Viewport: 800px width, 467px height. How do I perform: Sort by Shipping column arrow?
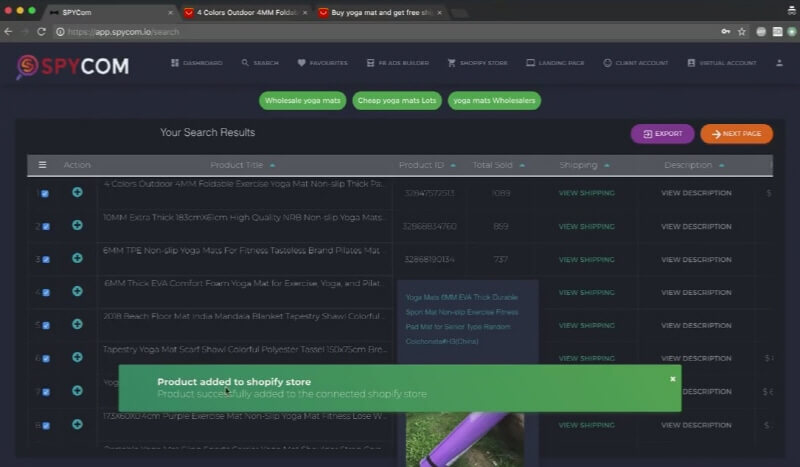click(x=607, y=165)
